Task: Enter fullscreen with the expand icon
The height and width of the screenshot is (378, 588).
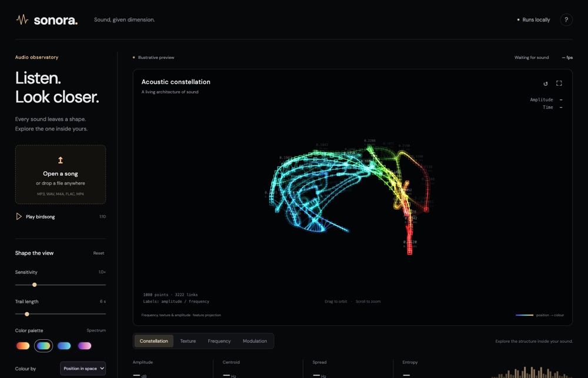Action: click(559, 83)
